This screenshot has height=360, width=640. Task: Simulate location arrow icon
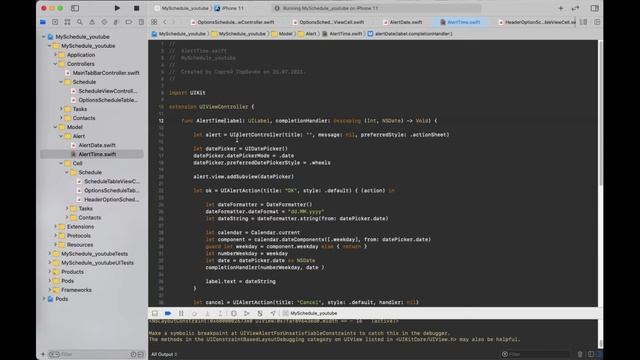pyautogui.click(x=273, y=313)
